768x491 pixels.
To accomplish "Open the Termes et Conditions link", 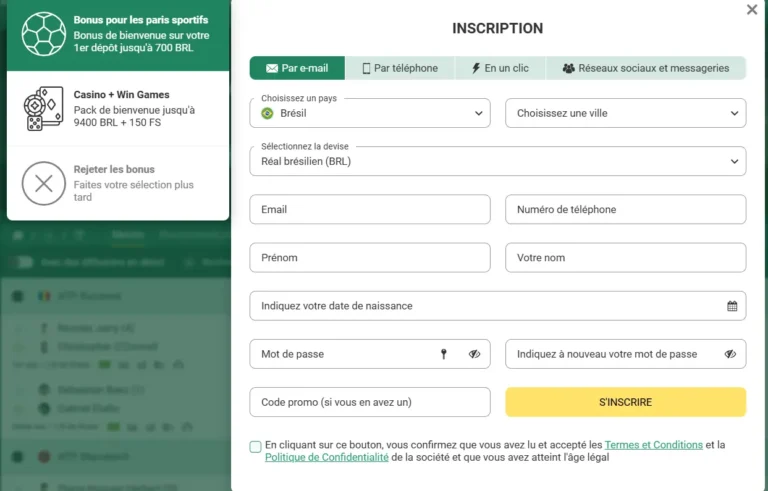I will click(x=653, y=445).
